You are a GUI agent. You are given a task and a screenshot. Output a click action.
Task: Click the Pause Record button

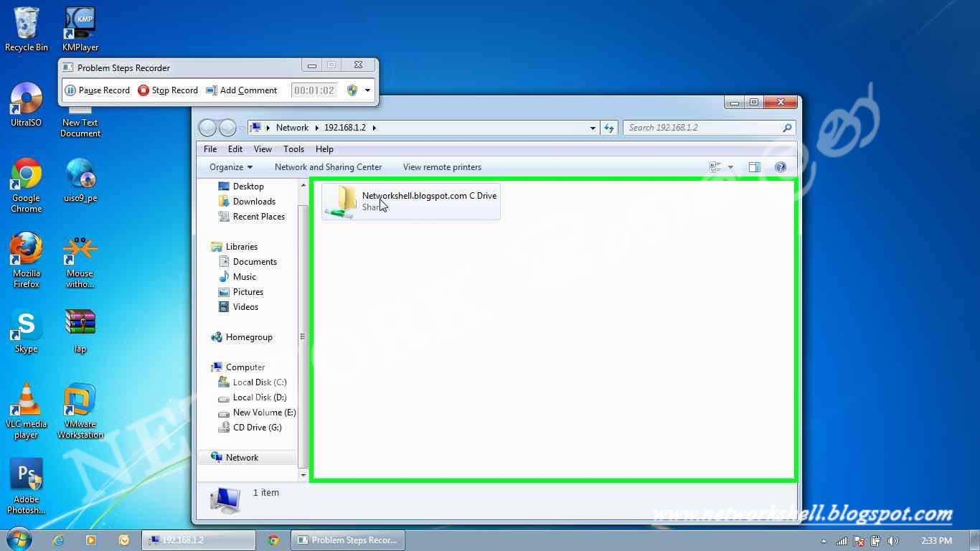click(98, 90)
